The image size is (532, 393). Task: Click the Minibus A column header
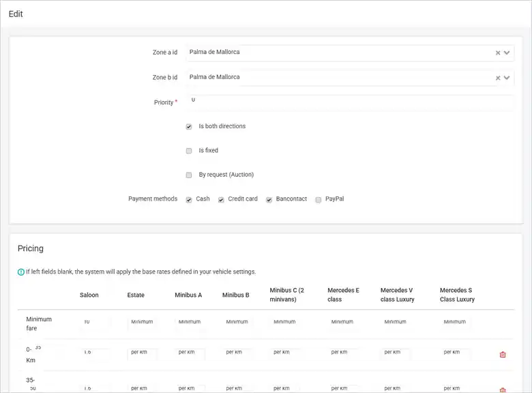click(188, 295)
